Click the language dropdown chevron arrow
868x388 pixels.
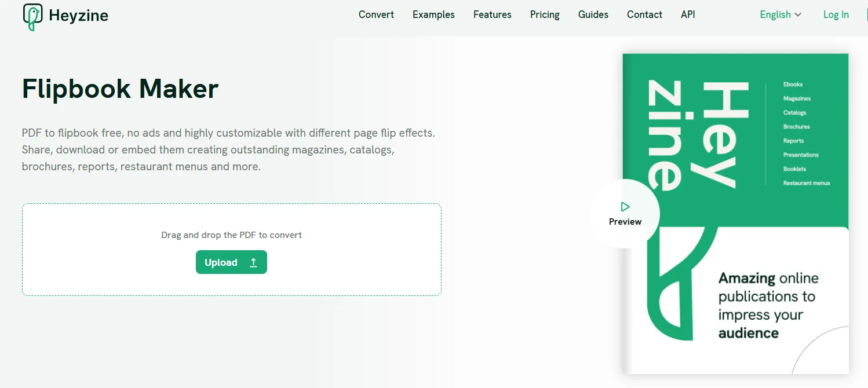point(798,15)
